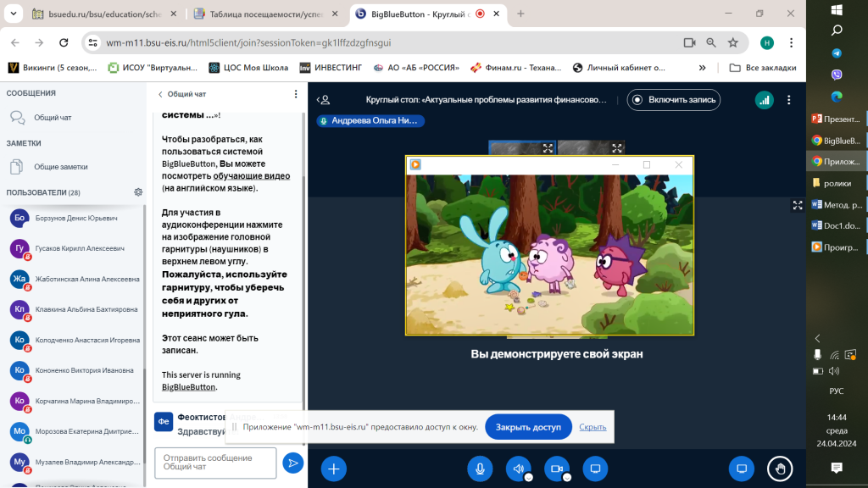Click Скрыть link in sharing bar
The height and width of the screenshot is (488, 868).
coord(593,427)
